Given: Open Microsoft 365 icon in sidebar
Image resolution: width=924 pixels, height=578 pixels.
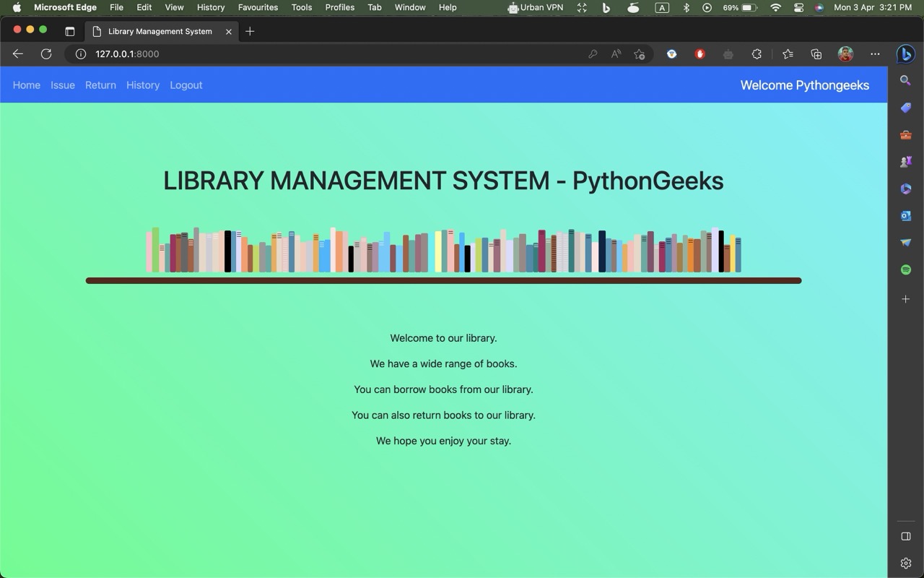Looking at the screenshot, I should (x=905, y=189).
